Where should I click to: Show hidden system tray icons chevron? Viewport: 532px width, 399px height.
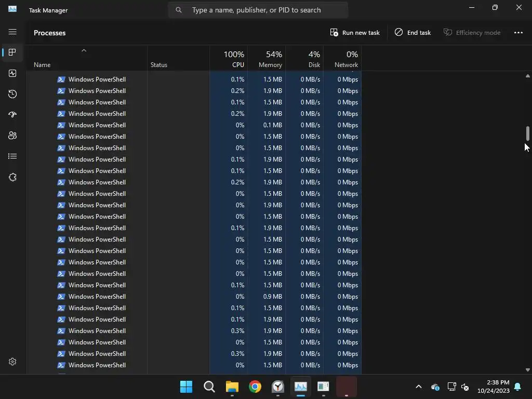(x=419, y=387)
